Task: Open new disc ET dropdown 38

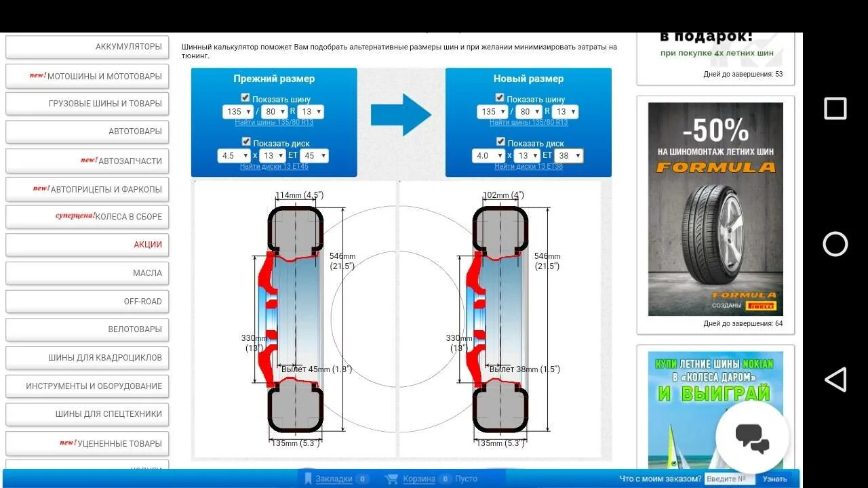Action: (568, 156)
